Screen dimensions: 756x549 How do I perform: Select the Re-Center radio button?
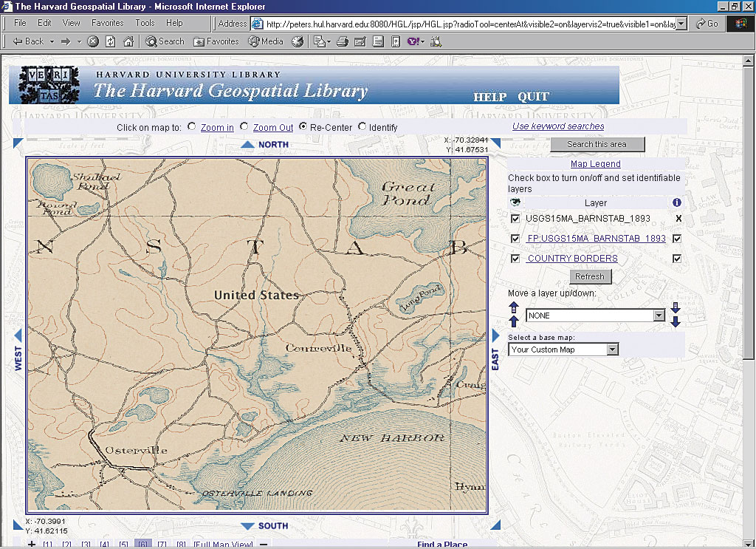pyautogui.click(x=303, y=126)
